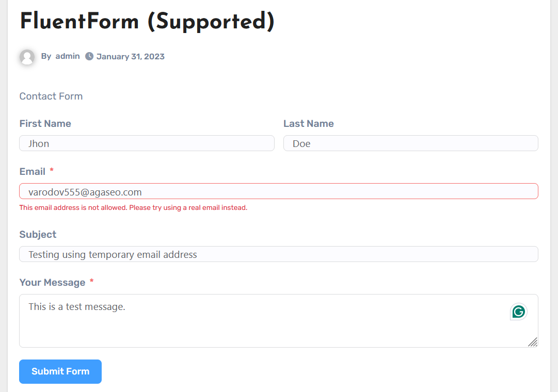Click the author avatar icon

(x=27, y=57)
